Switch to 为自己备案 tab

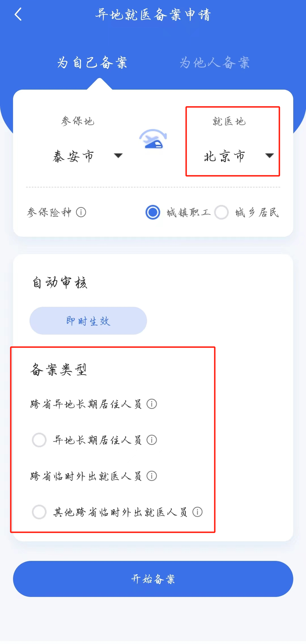[x=92, y=63]
